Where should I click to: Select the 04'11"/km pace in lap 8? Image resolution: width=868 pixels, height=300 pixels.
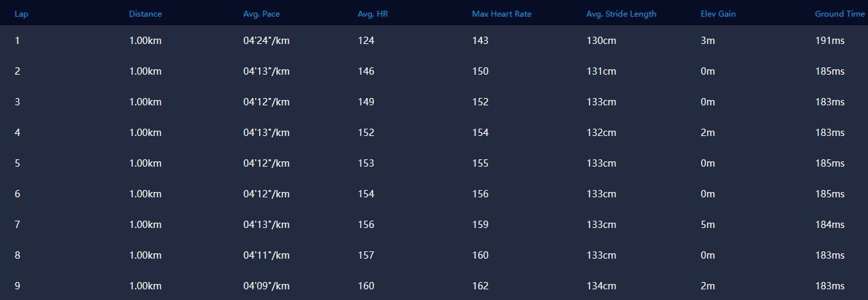266,255
